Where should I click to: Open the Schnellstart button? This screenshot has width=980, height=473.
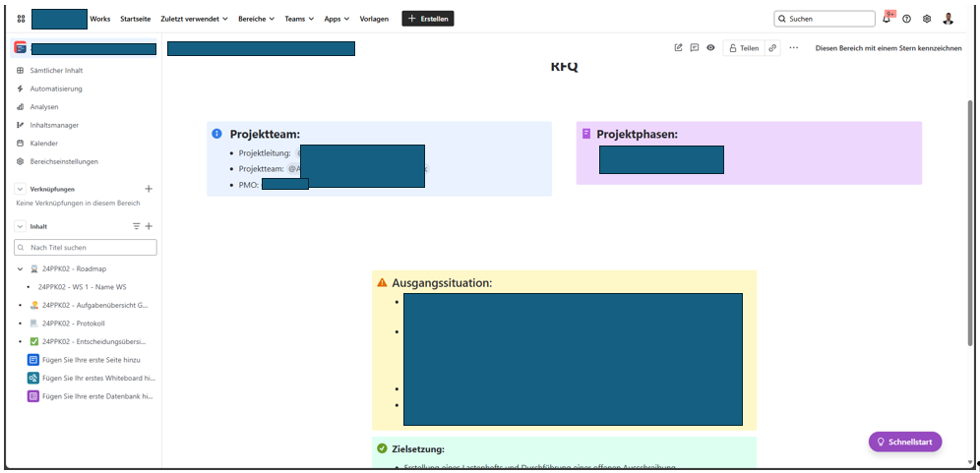pyautogui.click(x=905, y=442)
